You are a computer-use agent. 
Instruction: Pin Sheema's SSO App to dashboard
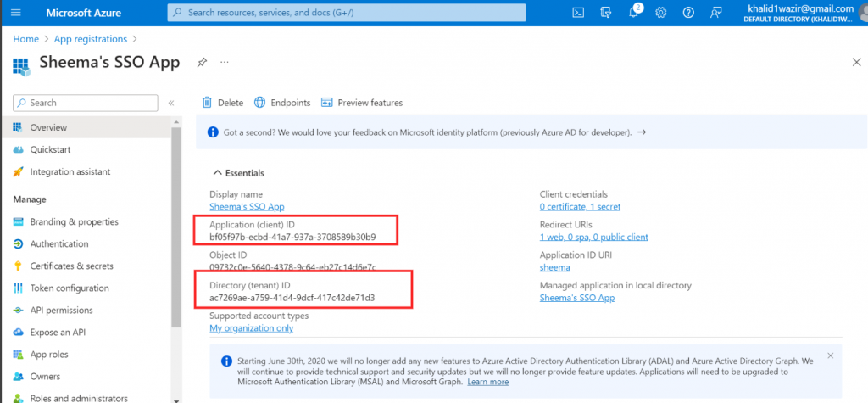pos(202,63)
